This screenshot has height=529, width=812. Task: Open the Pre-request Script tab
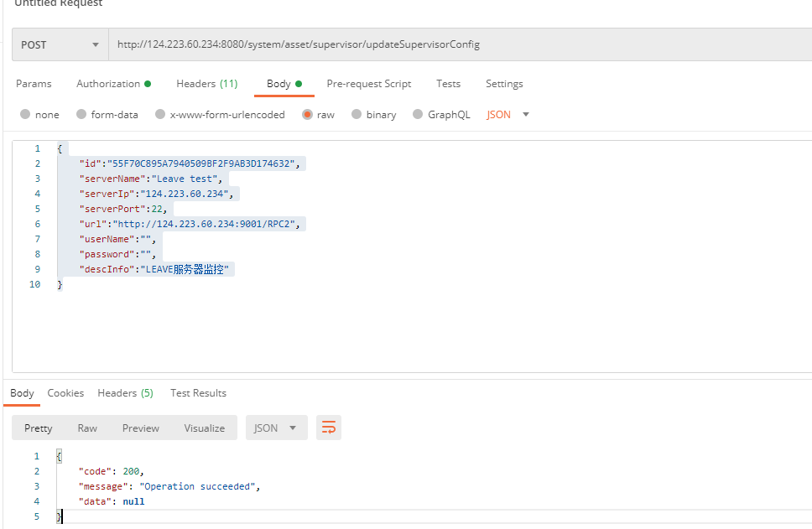(x=368, y=84)
